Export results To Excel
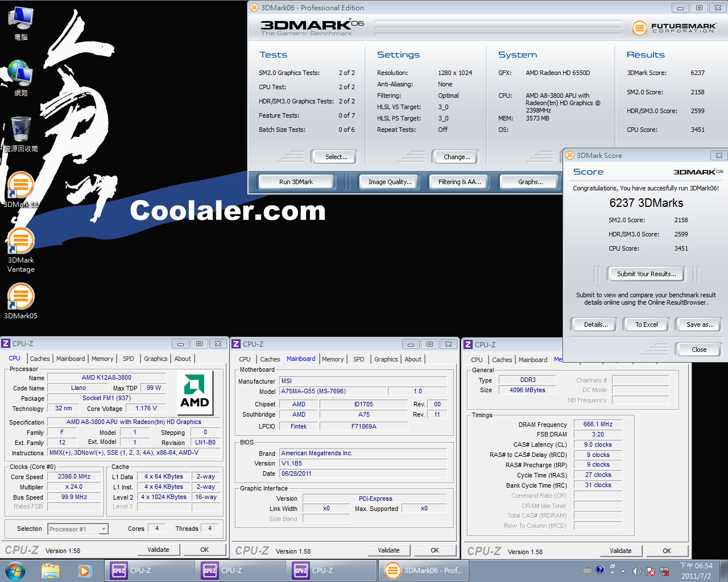The image size is (728, 582). coord(647,325)
